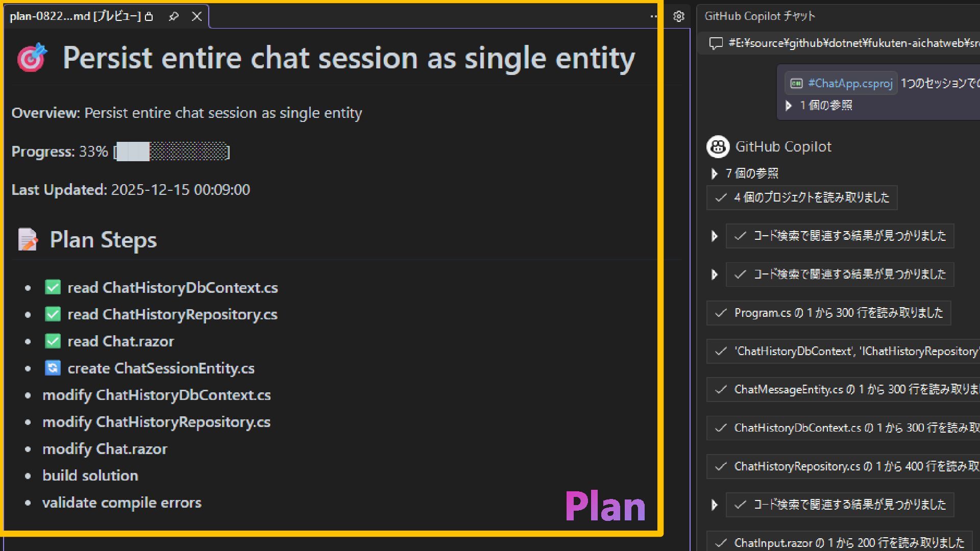Click the target emoji in the title
Screen dimensions: 980x551
(32, 58)
